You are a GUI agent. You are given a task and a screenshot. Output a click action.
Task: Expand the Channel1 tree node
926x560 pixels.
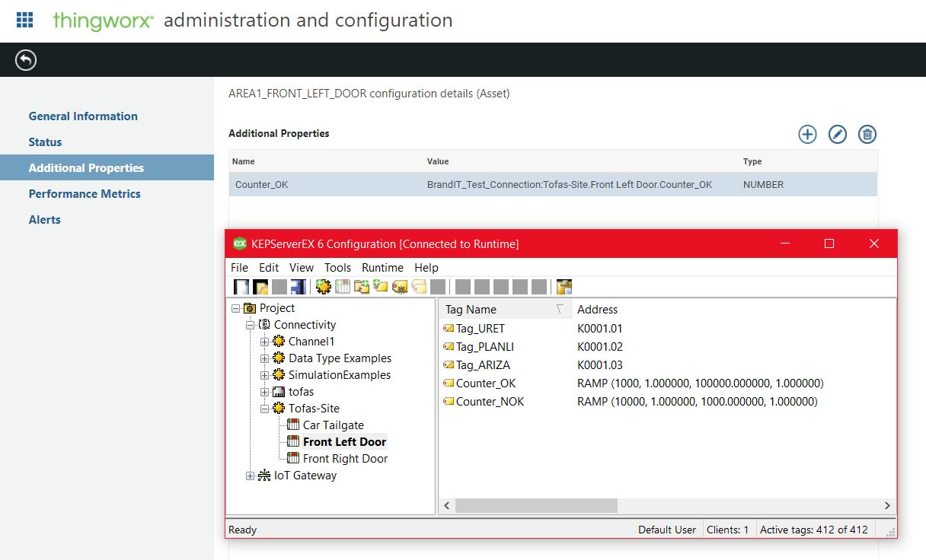(x=265, y=342)
